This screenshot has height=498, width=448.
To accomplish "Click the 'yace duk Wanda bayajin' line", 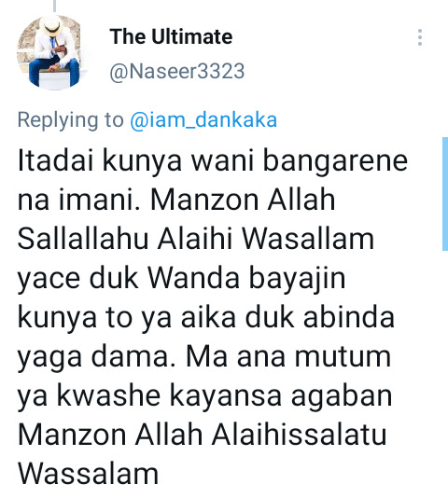I will point(181,280).
